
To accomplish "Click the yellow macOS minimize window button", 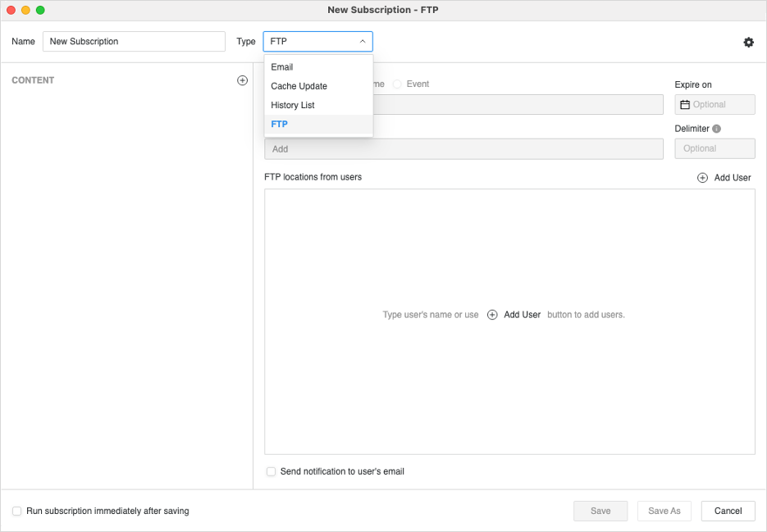I will (25, 10).
